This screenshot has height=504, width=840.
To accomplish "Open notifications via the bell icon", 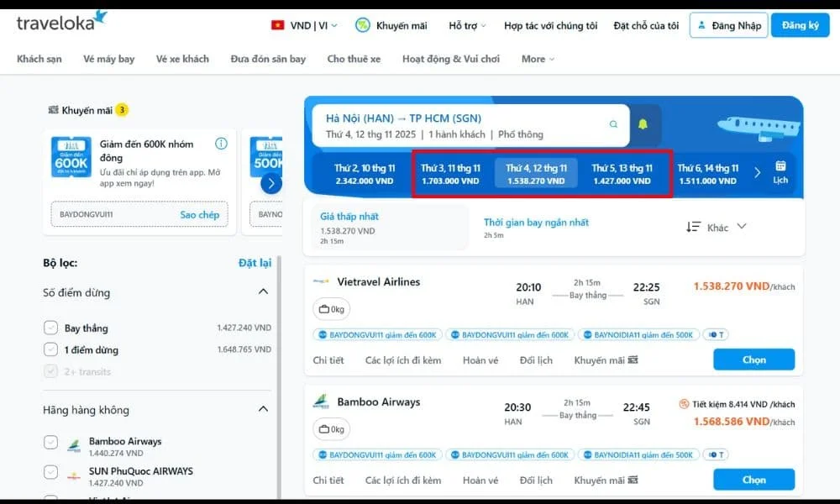I will pos(642,123).
